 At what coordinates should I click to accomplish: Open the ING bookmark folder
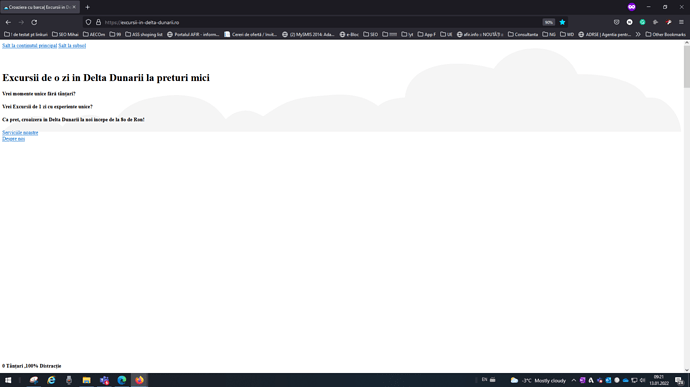pos(549,34)
